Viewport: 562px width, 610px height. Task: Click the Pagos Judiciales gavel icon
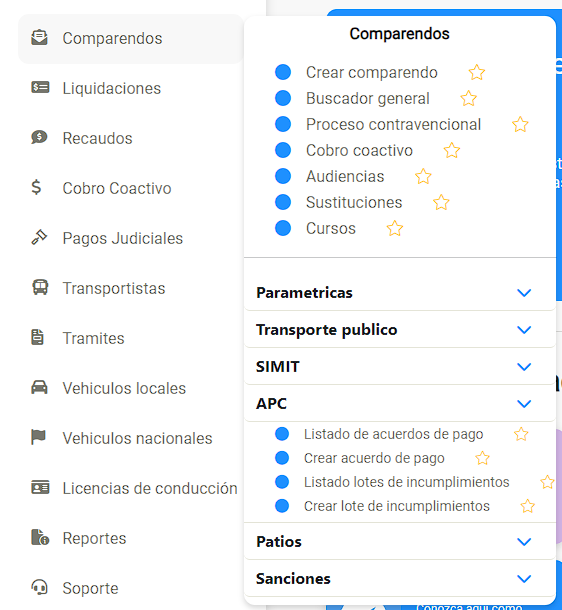[39, 237]
